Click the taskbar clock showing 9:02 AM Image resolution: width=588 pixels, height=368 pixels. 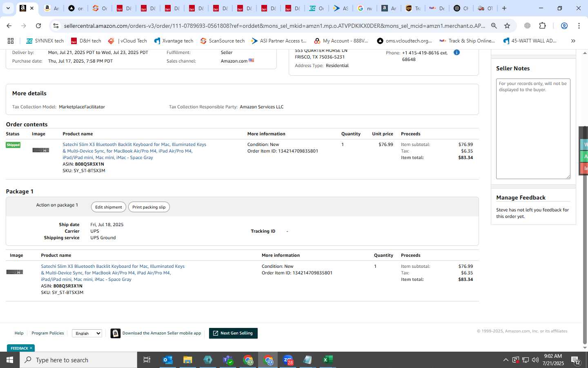(554, 360)
